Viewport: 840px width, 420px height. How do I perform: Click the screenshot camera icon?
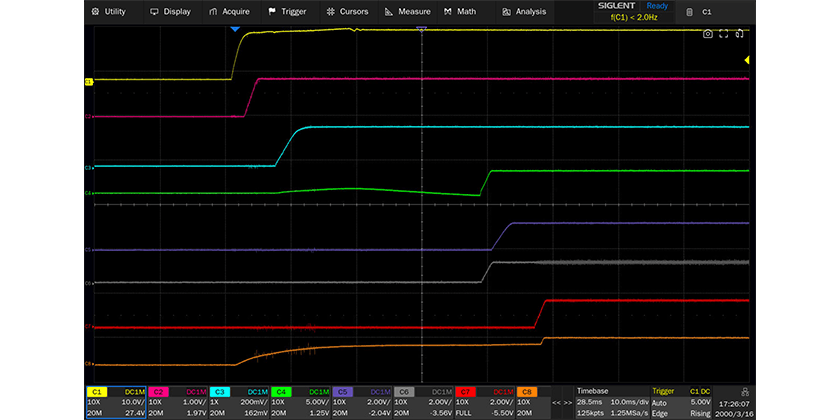(x=707, y=34)
